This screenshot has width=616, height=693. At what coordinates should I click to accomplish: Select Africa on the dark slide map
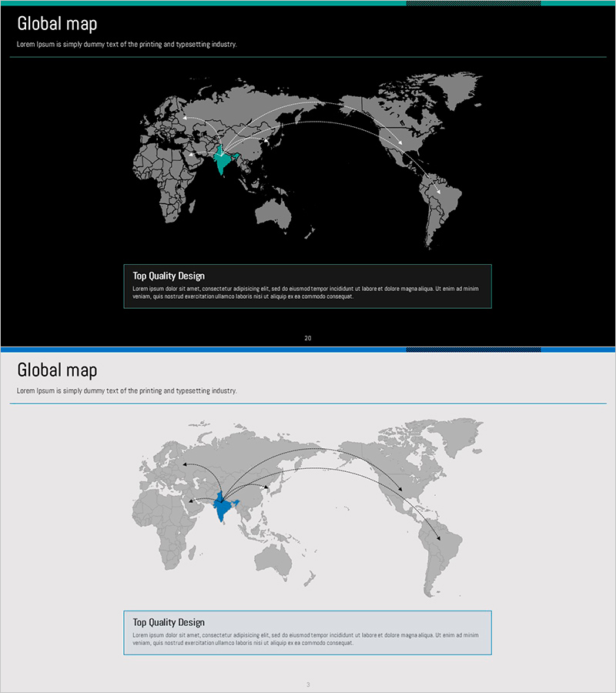[164, 181]
